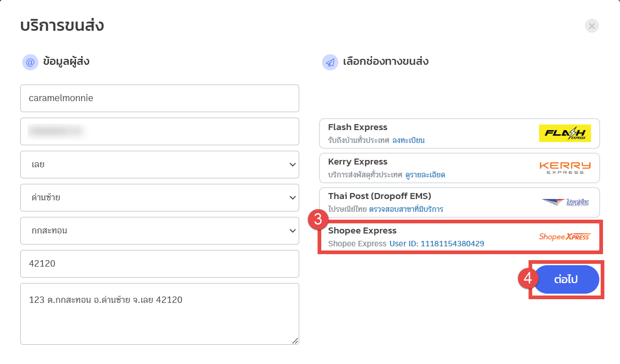Click the บริการขนส่ง dialog title
The width and height of the screenshot is (620, 364).
point(62,26)
